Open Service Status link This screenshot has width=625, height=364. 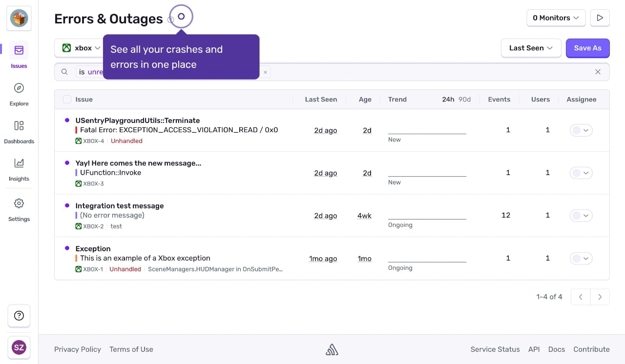tap(495, 349)
